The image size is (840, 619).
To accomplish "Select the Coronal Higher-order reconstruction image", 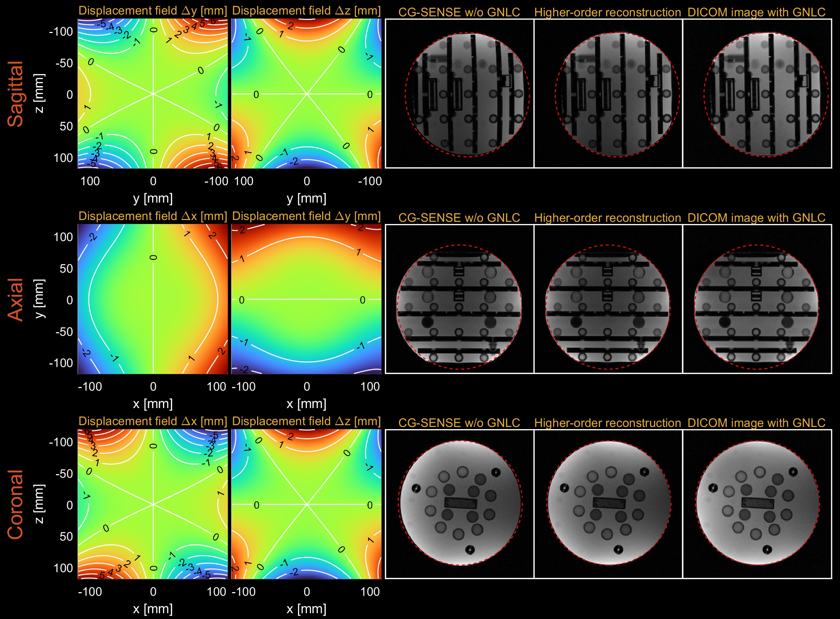I will [x=608, y=504].
